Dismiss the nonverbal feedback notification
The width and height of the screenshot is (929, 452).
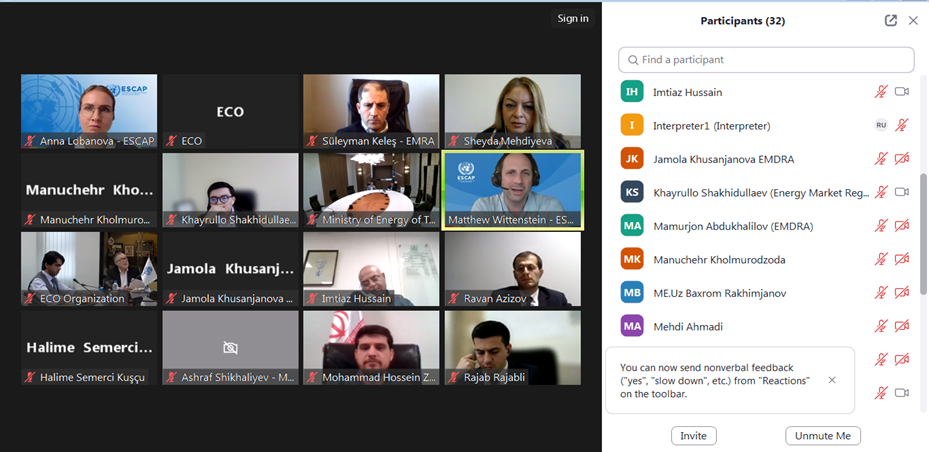(832, 380)
